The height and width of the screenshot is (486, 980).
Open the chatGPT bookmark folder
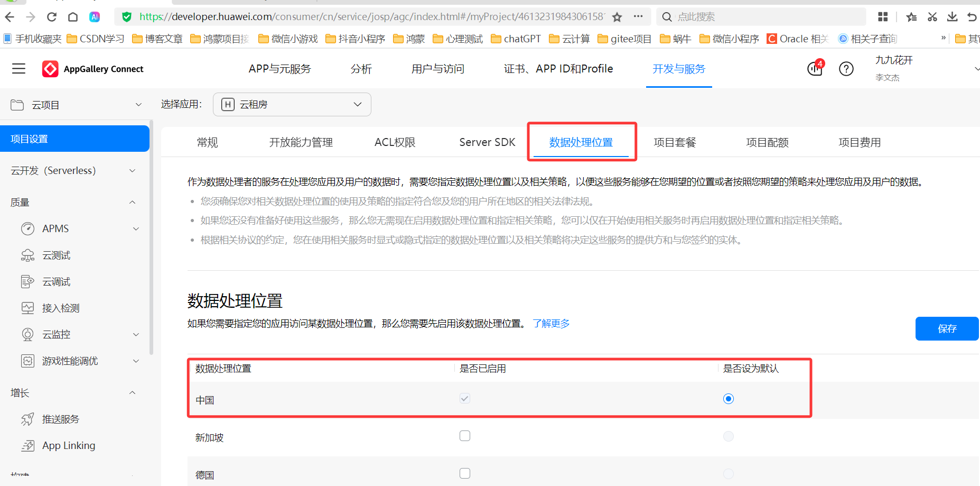[516, 39]
